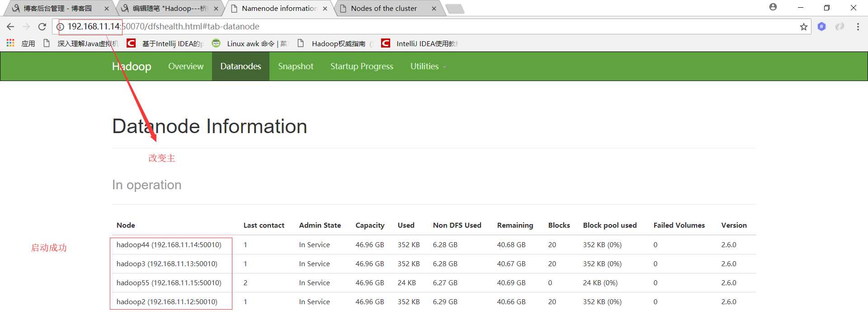Click the Block pool used column header
This screenshot has width=868, height=335.
[x=609, y=225]
